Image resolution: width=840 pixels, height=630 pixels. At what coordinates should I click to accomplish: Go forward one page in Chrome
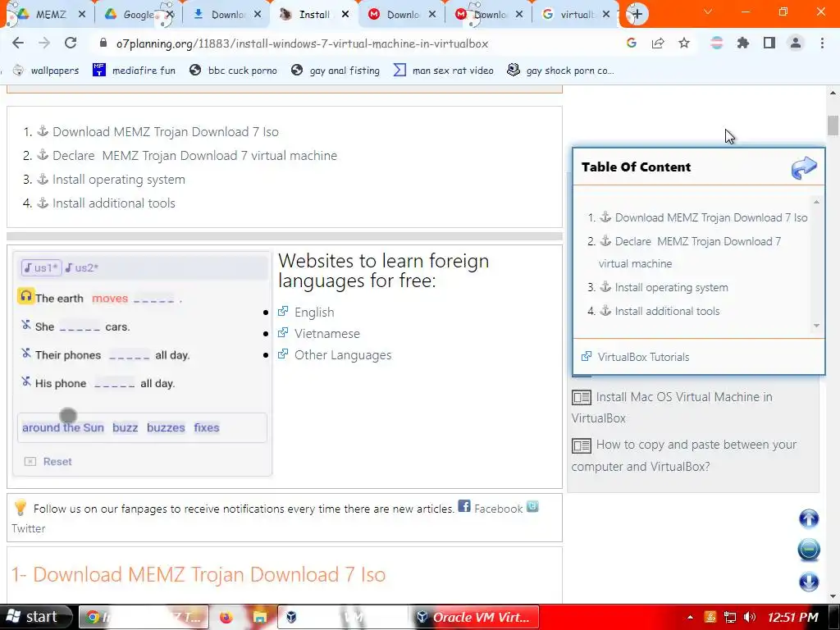[44, 43]
